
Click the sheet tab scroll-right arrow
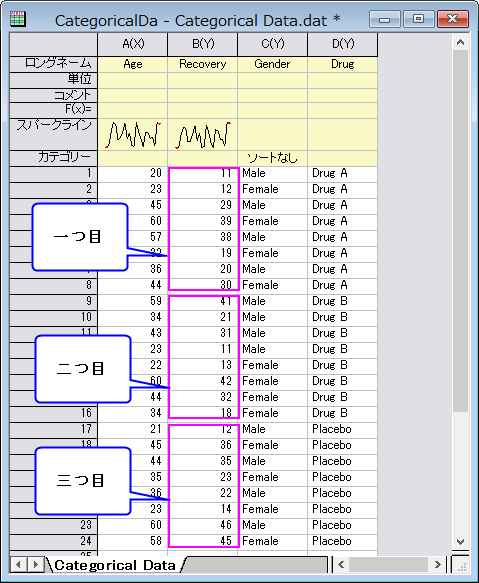(x=35, y=565)
